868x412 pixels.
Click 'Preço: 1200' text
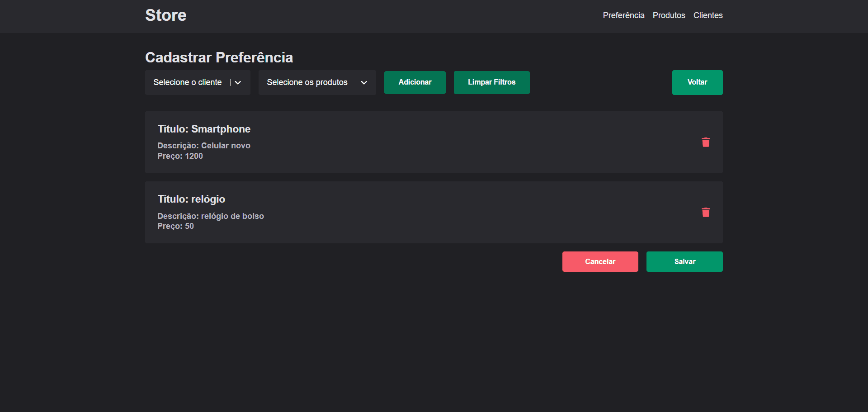[x=180, y=156]
